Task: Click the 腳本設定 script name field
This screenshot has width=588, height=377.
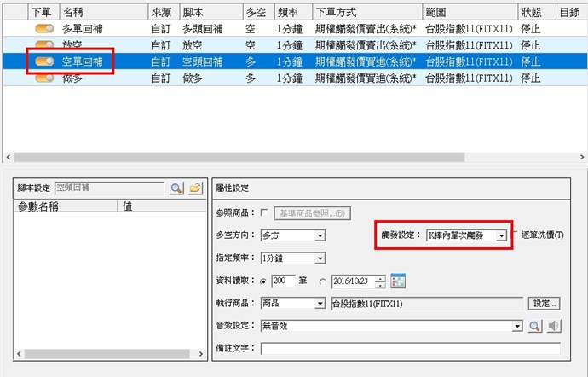Action: [x=109, y=188]
